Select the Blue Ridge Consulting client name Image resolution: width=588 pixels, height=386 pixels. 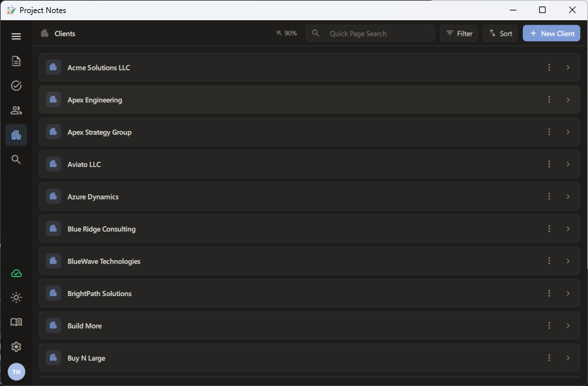pos(102,230)
